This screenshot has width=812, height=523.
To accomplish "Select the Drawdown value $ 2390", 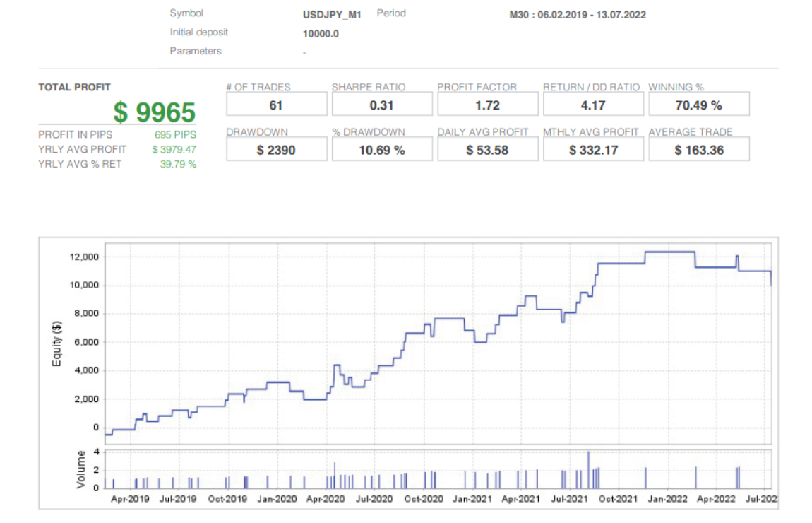I will [276, 150].
